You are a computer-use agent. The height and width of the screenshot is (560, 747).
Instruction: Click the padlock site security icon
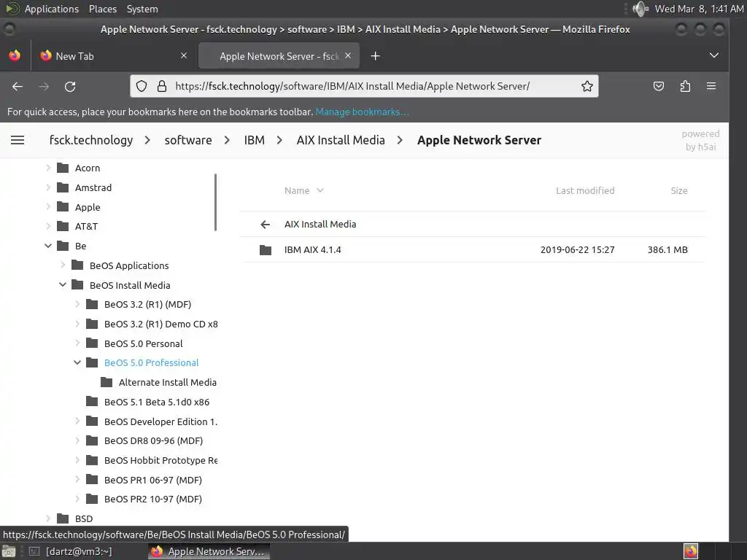pos(162,86)
